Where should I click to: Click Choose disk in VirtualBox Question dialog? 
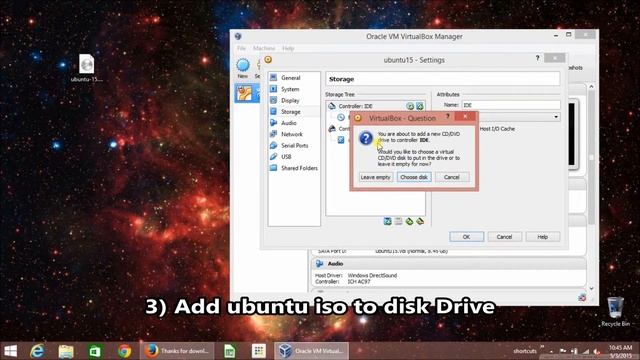414,177
